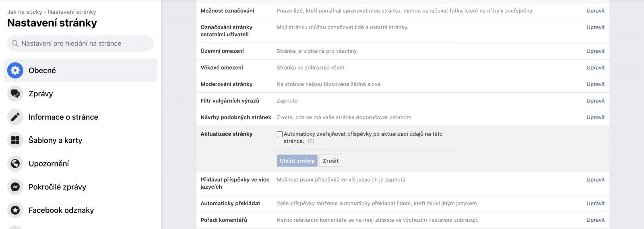Click the pencil icon for Informace o stránce

click(x=15, y=117)
